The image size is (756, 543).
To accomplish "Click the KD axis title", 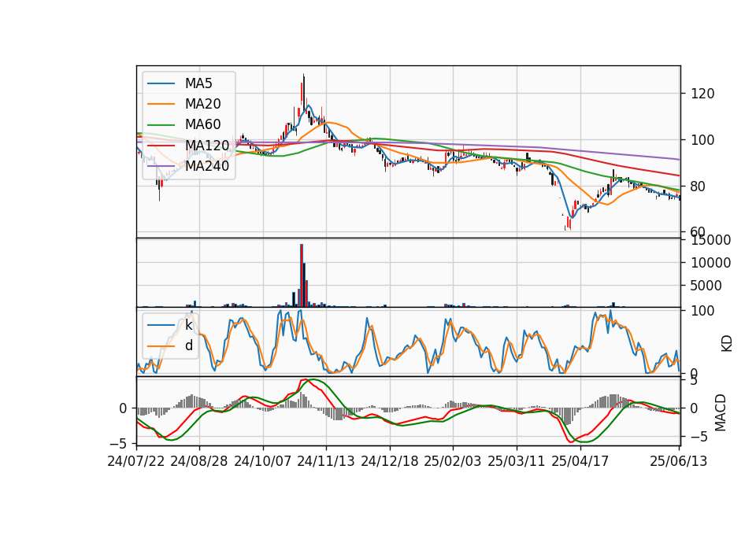I will [727, 343].
